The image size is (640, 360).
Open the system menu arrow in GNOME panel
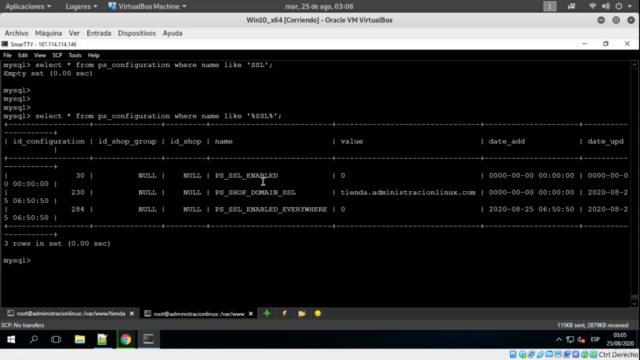629,6
